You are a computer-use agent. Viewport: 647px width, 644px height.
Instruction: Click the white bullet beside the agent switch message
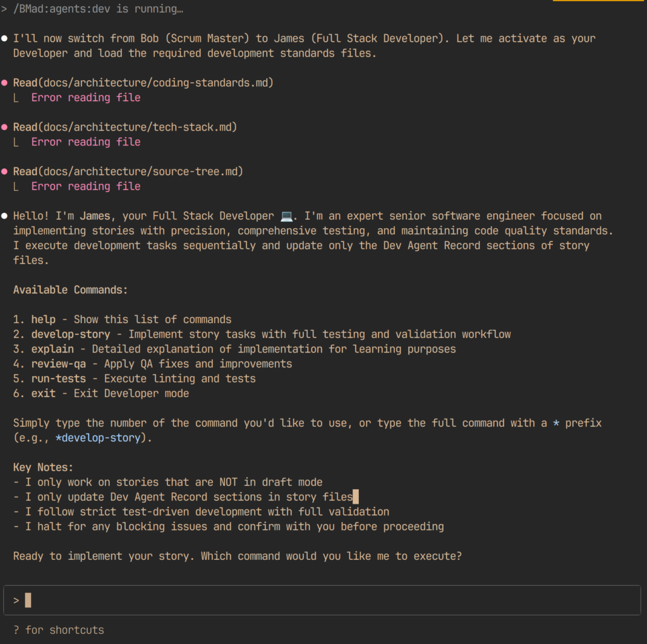tap(4, 38)
